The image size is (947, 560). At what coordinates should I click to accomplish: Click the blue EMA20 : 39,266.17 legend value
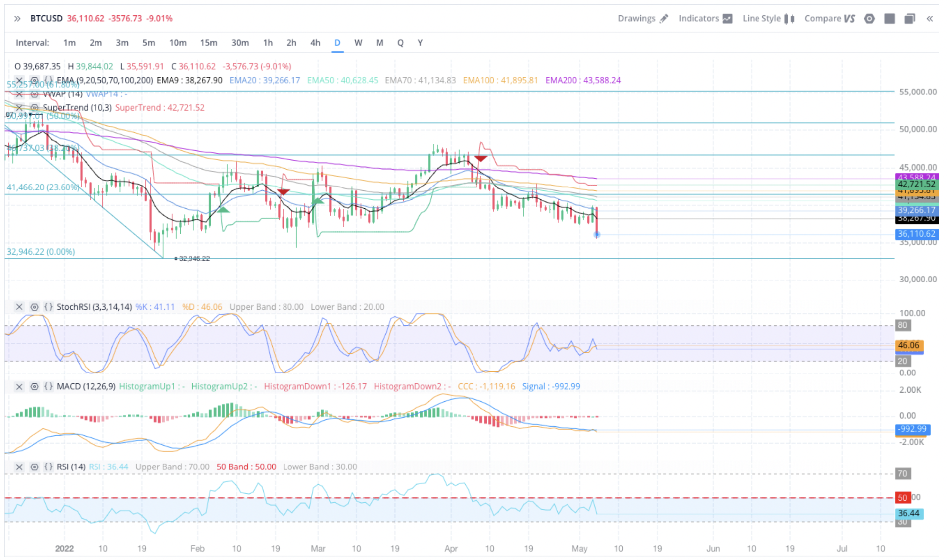[x=265, y=80]
